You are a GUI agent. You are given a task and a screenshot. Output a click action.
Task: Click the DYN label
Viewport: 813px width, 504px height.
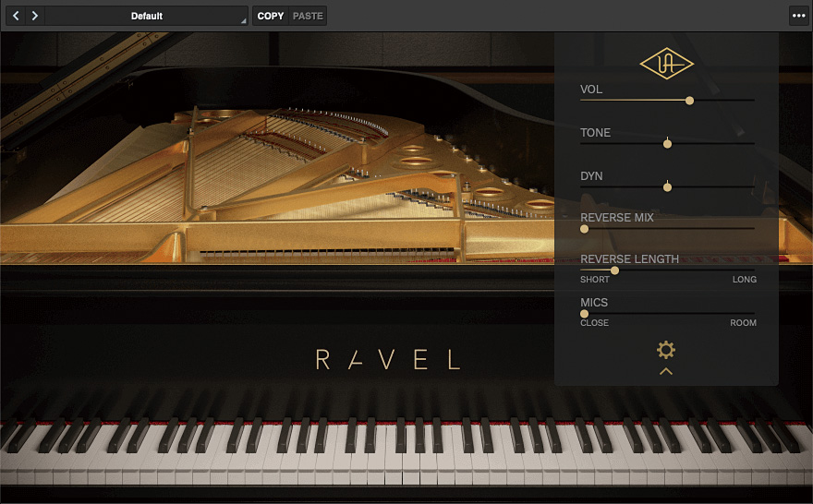[591, 176]
